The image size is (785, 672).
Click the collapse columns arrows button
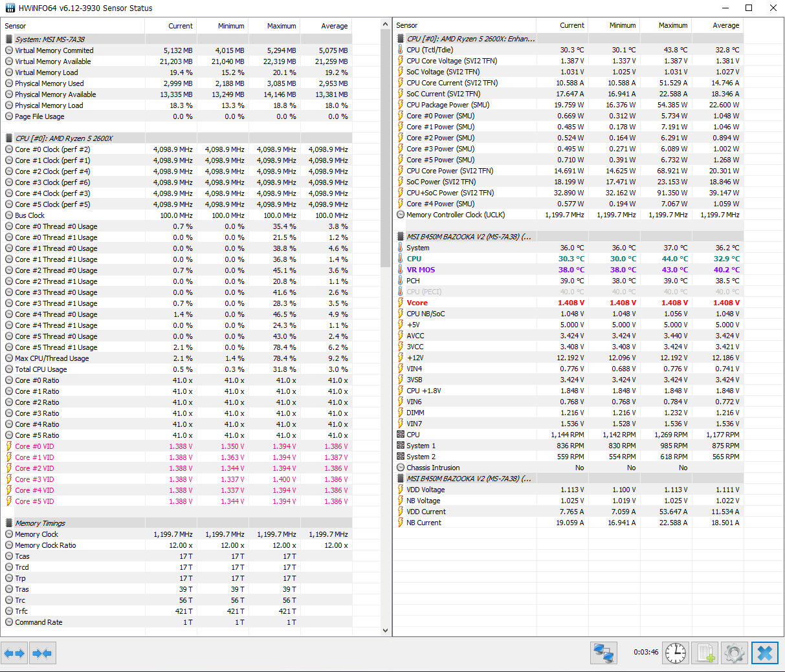coord(42,653)
